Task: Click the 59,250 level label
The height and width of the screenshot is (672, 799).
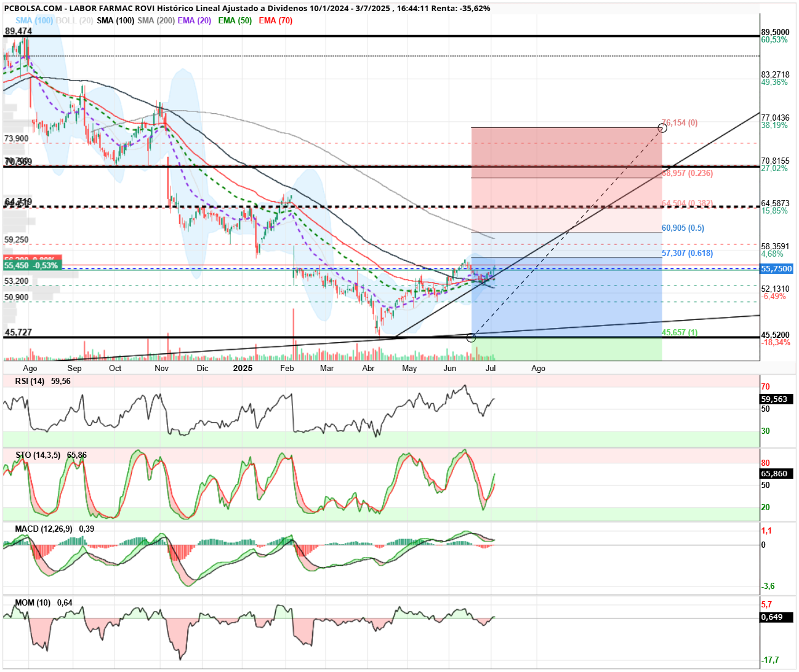Action: tap(17, 240)
